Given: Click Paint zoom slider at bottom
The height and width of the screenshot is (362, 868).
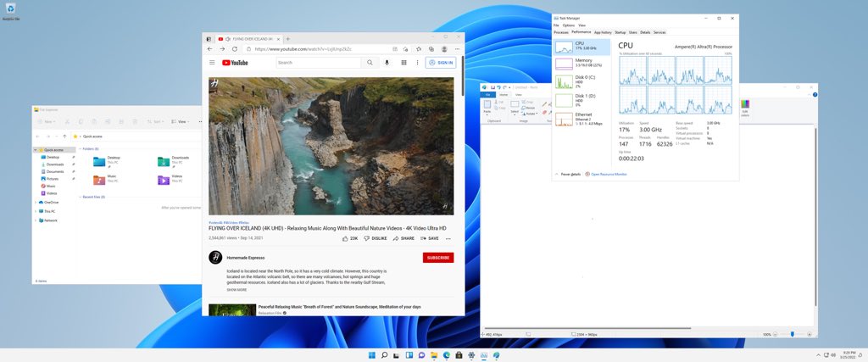Looking at the screenshot, I should pyautogui.click(x=793, y=334).
